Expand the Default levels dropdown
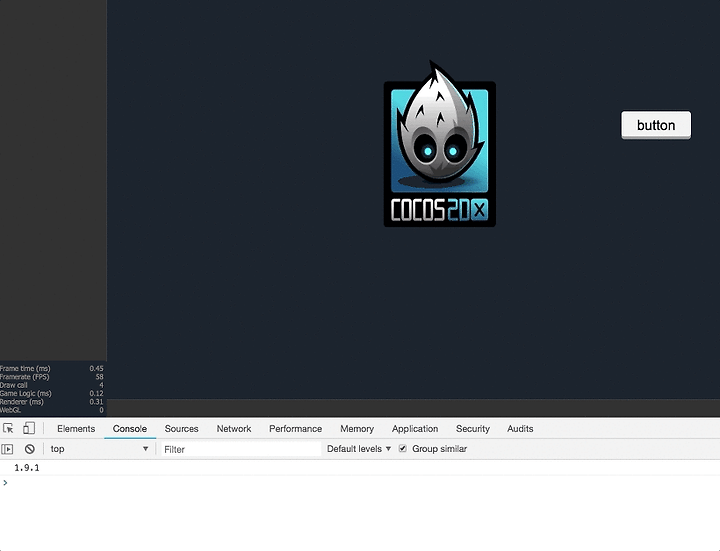Screen dimensions: 720x551 pos(359,449)
